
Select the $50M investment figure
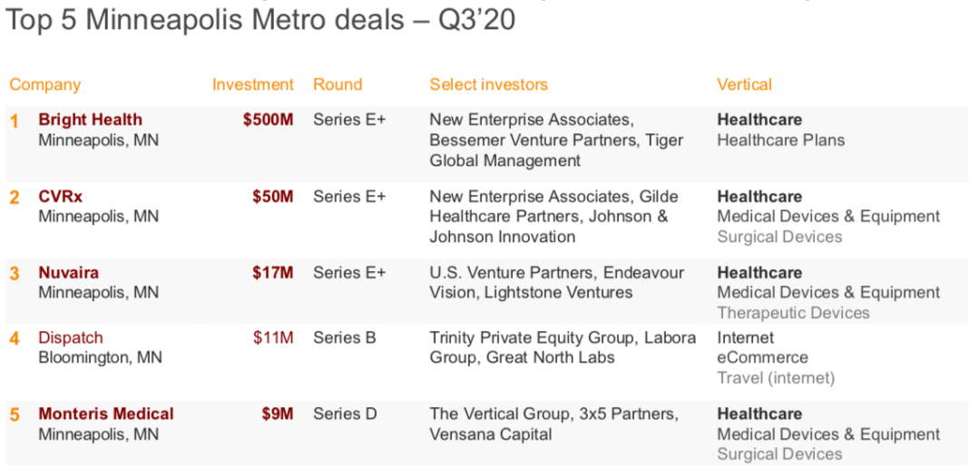[272, 197]
